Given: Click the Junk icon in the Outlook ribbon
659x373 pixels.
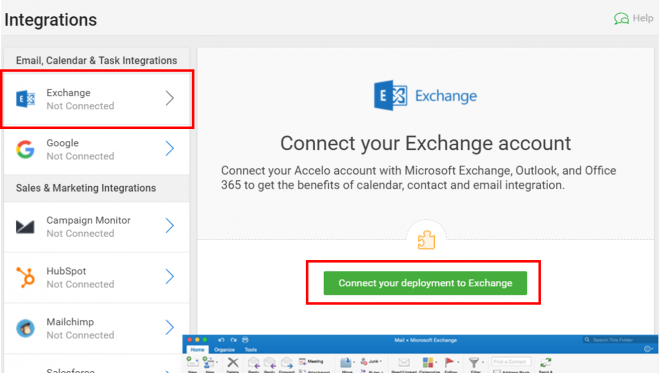Looking at the screenshot, I should coord(365,362).
